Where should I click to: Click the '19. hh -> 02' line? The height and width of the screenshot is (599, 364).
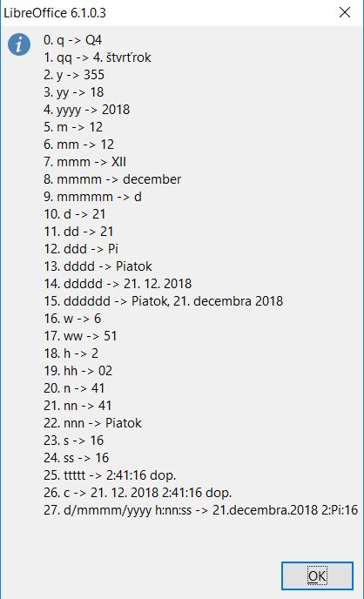(x=78, y=371)
